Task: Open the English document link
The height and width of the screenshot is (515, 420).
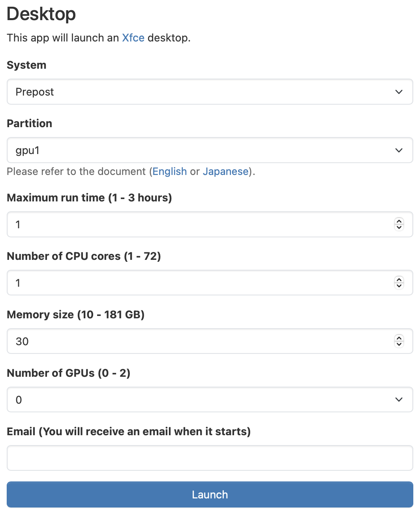Action: pyautogui.click(x=170, y=171)
